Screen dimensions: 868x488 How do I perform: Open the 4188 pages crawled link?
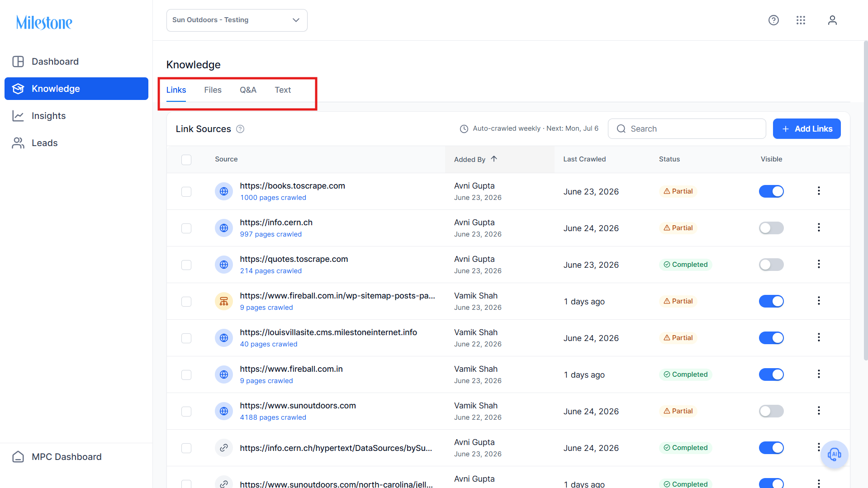273,417
